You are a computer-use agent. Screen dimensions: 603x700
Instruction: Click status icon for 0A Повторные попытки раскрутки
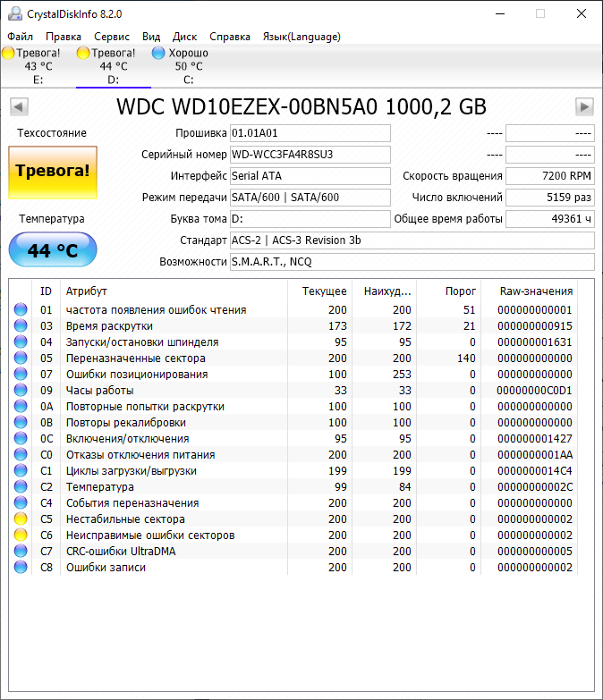click(21, 406)
